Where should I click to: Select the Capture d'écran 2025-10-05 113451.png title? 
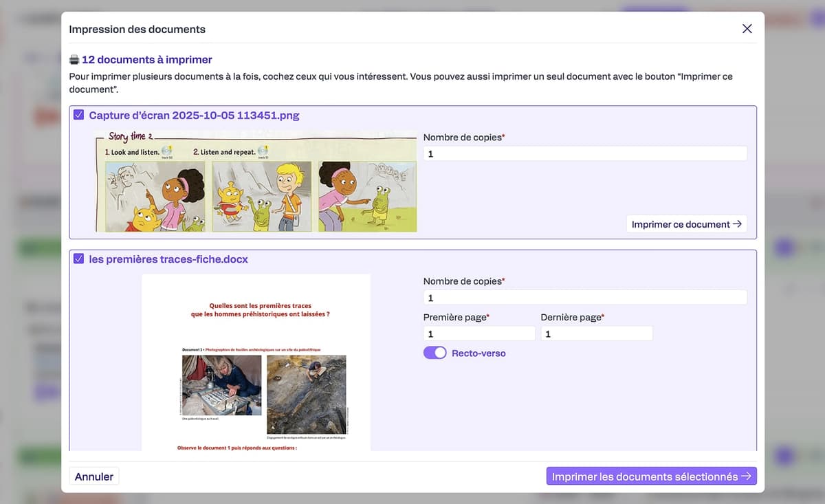[194, 116]
